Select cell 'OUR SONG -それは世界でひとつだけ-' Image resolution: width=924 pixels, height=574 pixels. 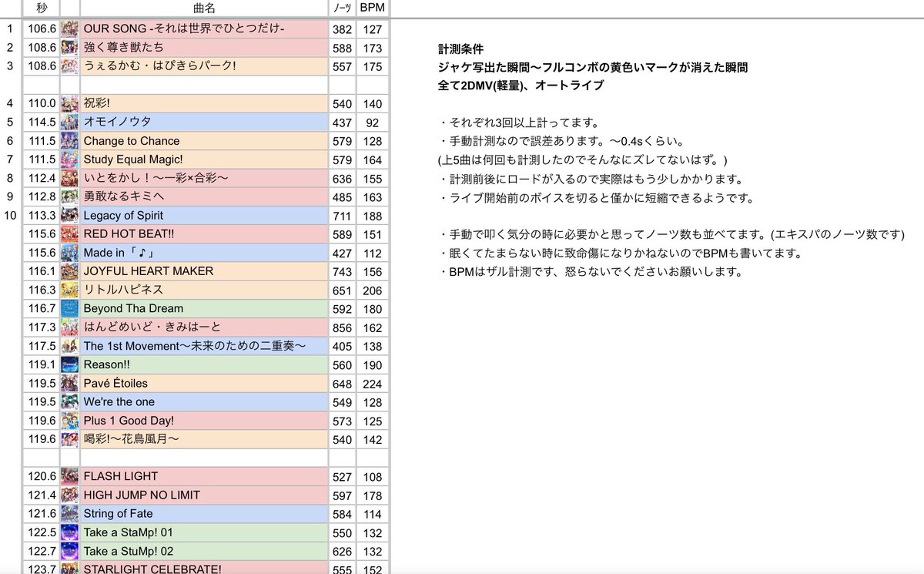(x=204, y=29)
